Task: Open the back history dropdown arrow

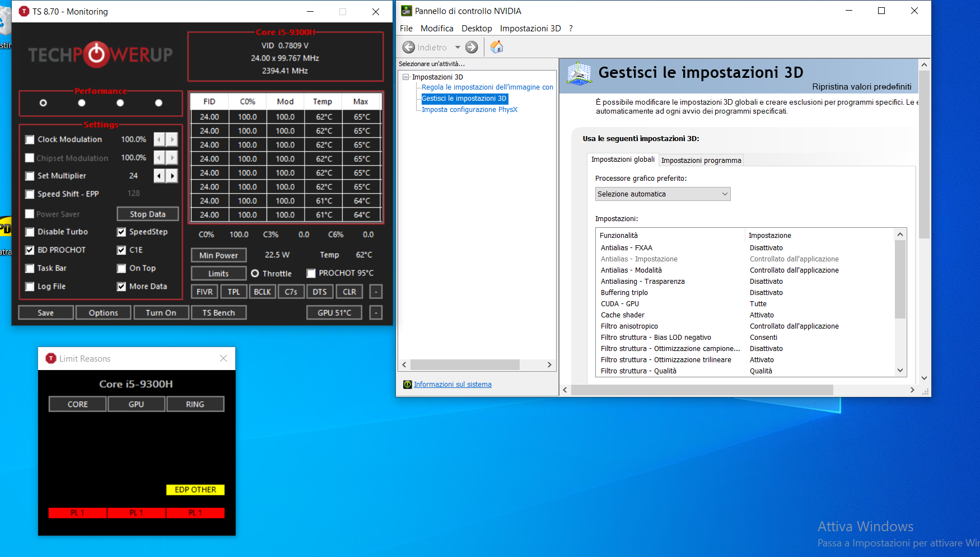Action: (x=458, y=47)
